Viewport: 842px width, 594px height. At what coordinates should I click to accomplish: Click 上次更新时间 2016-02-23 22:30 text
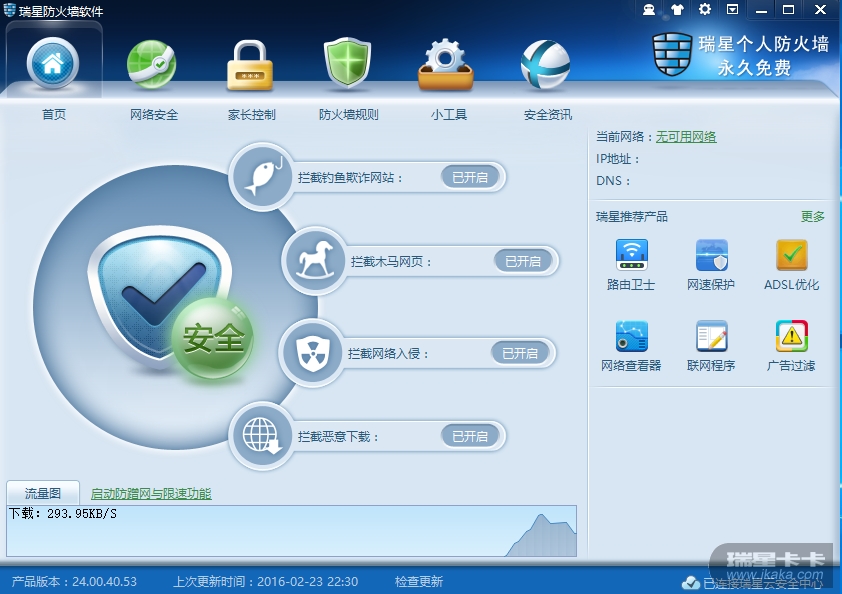click(x=265, y=581)
